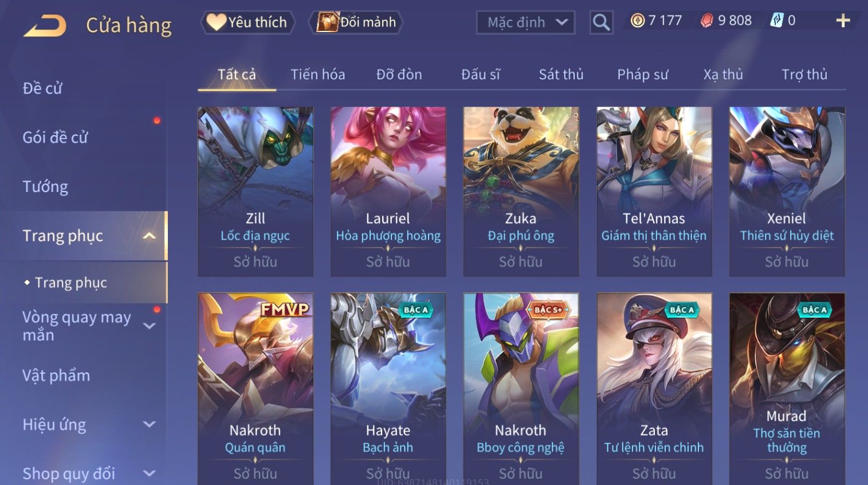Click the plus icon to add currency
868x485 pixels.
pos(843,21)
